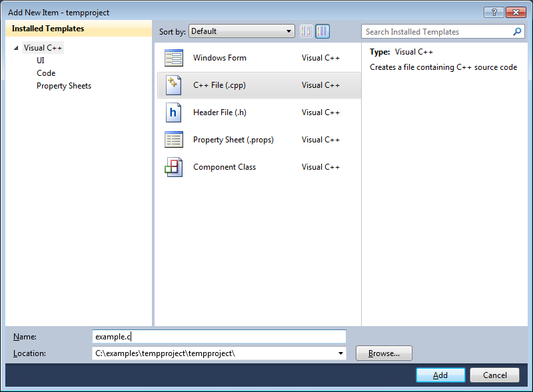Collapse the Visual C++ tree node
The width and height of the screenshot is (533, 392).
[x=16, y=48]
